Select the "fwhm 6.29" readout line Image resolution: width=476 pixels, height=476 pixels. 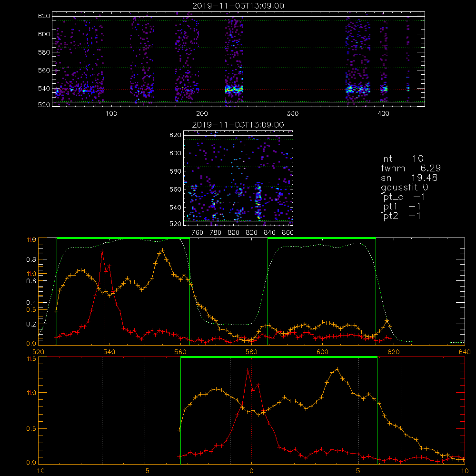coord(411,168)
